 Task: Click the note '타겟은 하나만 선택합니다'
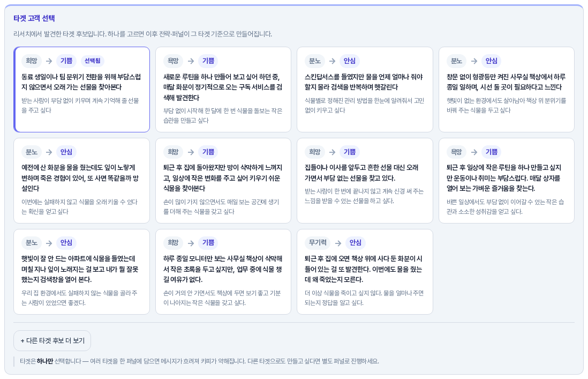click(51, 361)
